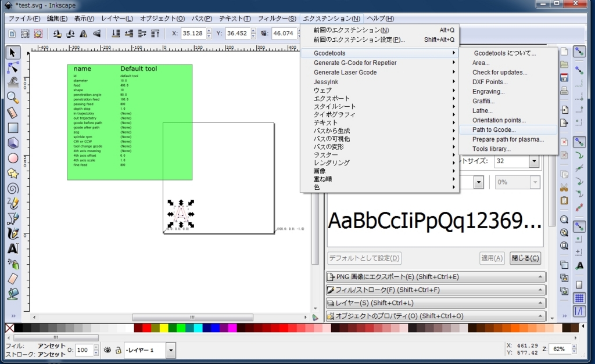Screen dimensions: 595x364
Task: Open the パス(P) menu
Action: pyautogui.click(x=202, y=18)
